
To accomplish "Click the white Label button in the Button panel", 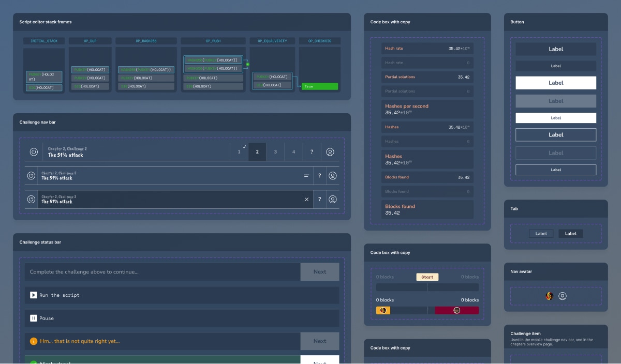I will click(556, 83).
